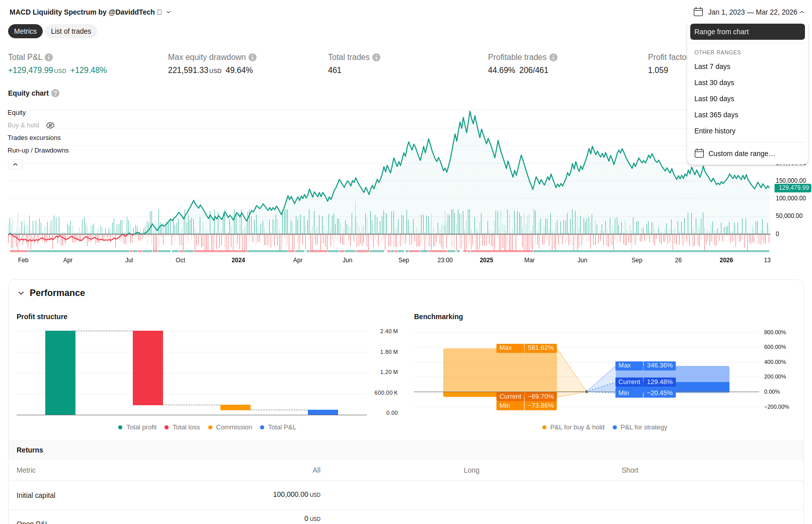This screenshot has width=812, height=524.
Task: Click the green Total profit bar
Action: tap(60, 372)
